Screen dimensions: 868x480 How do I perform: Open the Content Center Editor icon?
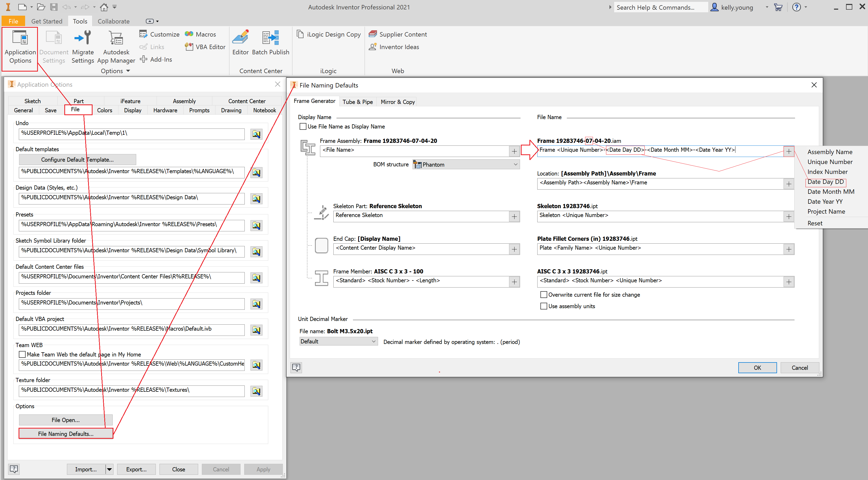pyautogui.click(x=240, y=38)
